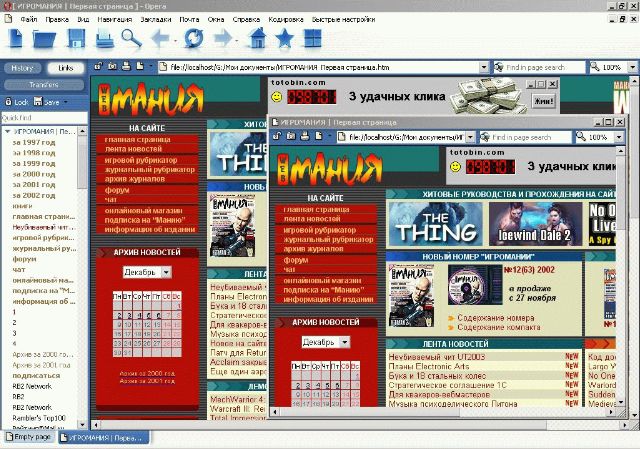Click small page icon in front window toolbar
Screen dimensions: 640x449
319,136
